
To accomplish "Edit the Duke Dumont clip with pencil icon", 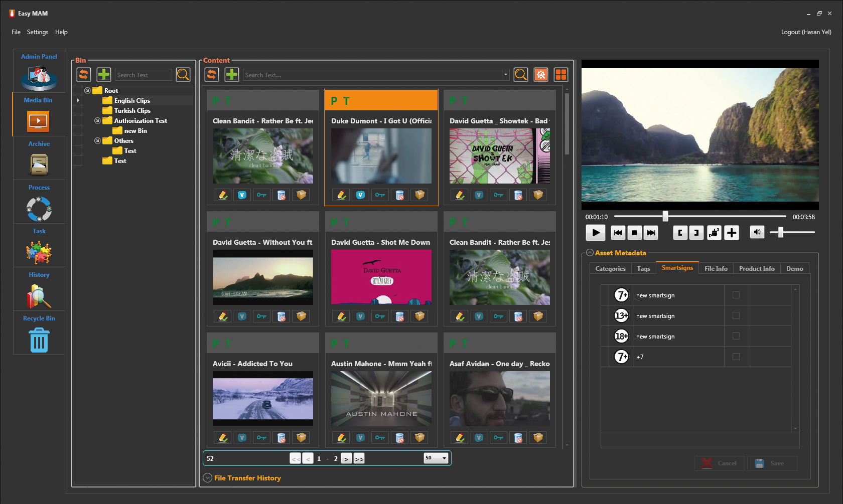I will coord(342,195).
